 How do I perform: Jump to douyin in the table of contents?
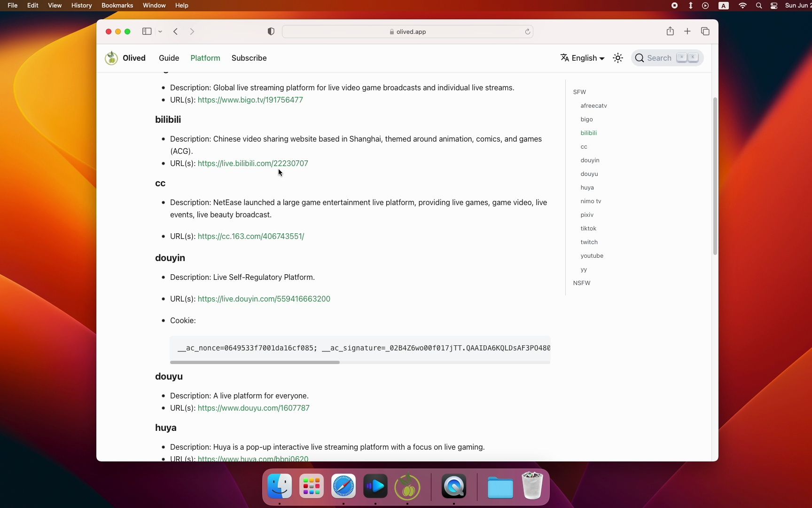[x=590, y=160]
